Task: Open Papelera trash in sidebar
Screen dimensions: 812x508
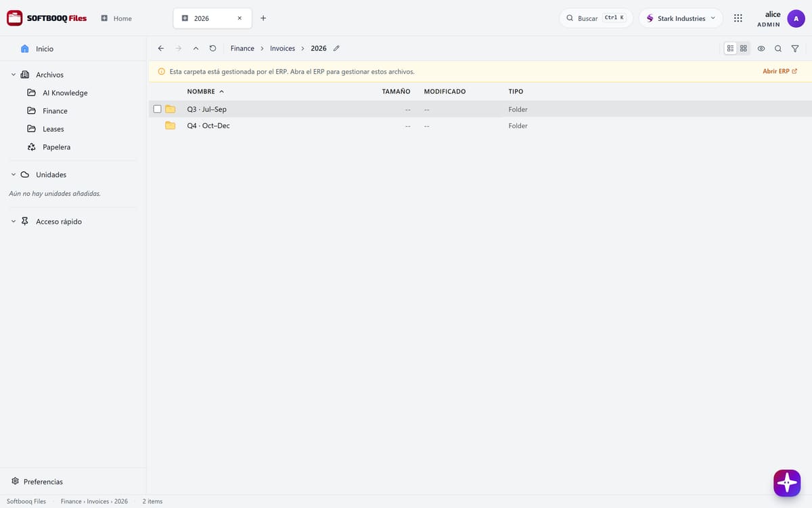Action: [56, 147]
